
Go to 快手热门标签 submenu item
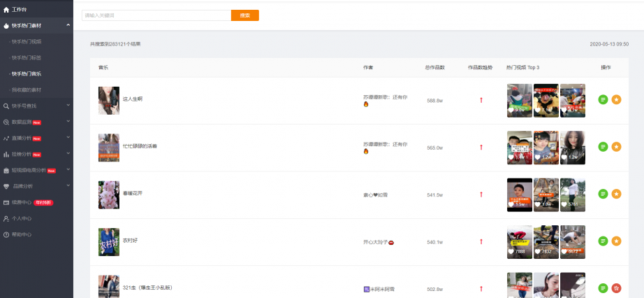click(27, 57)
